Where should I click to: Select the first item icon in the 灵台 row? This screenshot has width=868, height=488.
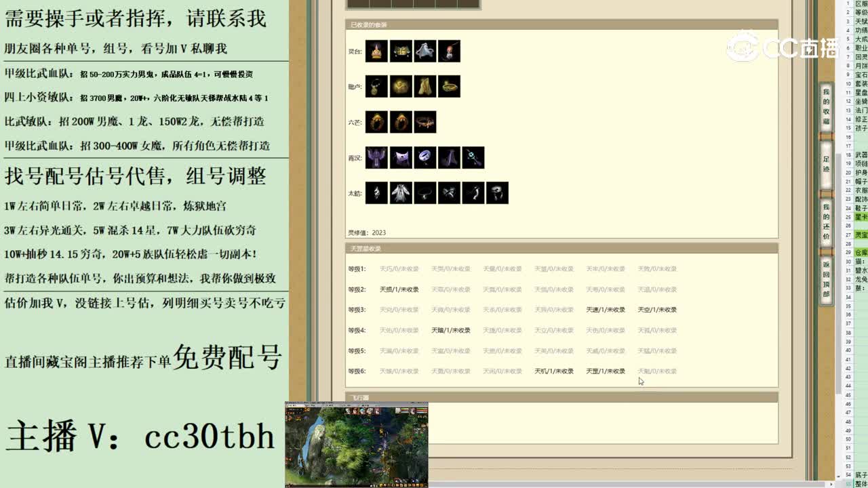[377, 50]
